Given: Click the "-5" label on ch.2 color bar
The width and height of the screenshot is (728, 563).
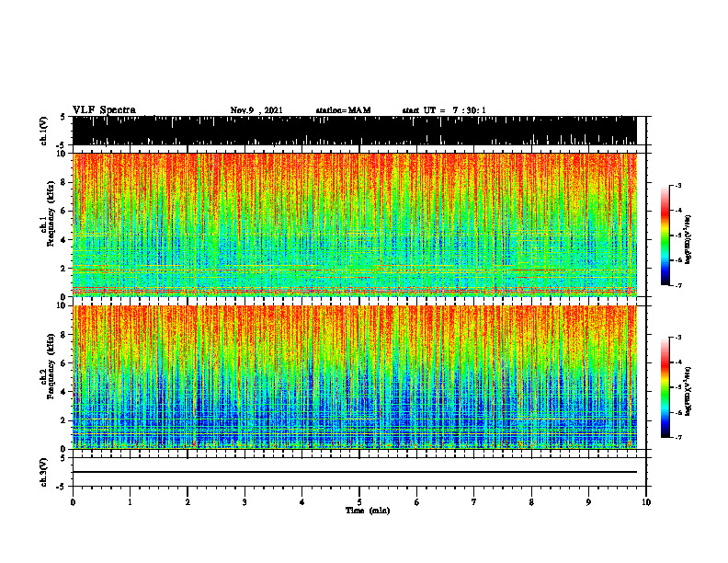Looking at the screenshot, I should click(678, 387).
